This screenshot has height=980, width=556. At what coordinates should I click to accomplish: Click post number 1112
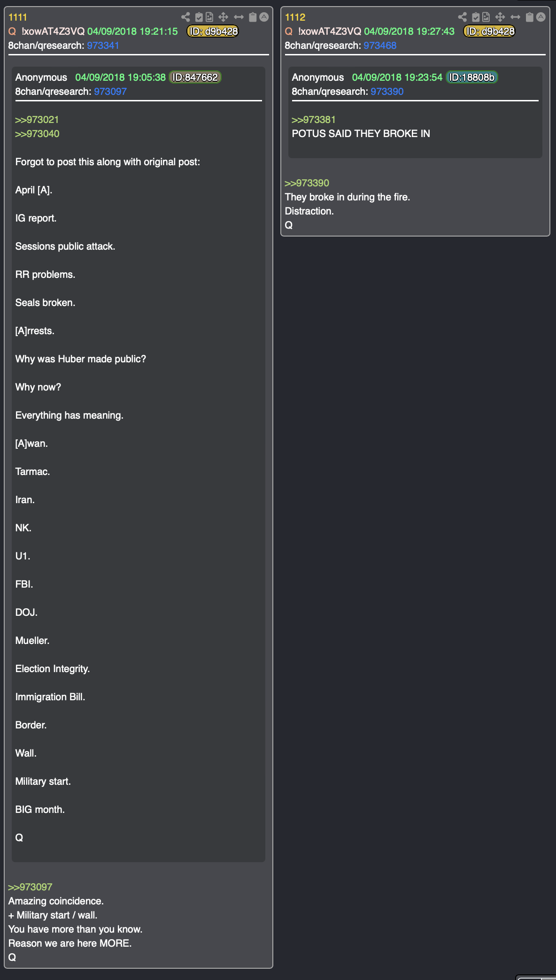[295, 17]
